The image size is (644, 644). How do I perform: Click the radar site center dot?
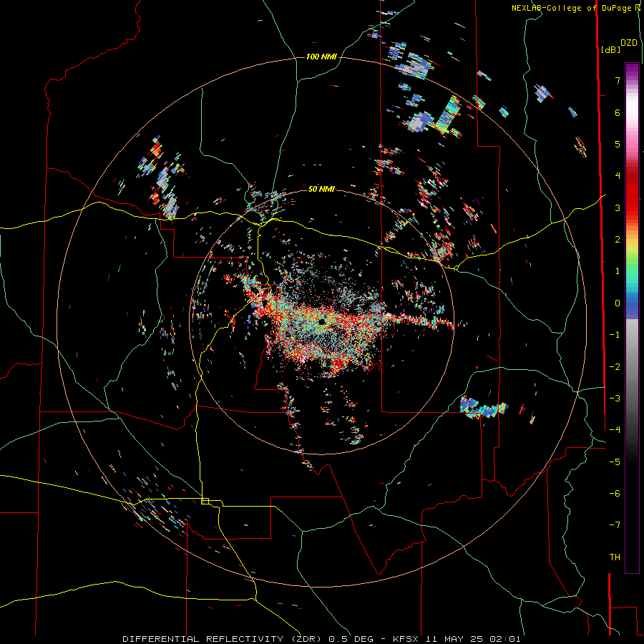coord(322,321)
